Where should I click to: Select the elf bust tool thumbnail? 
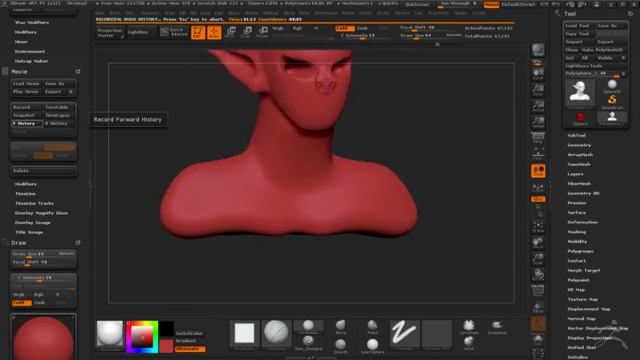tap(580, 92)
